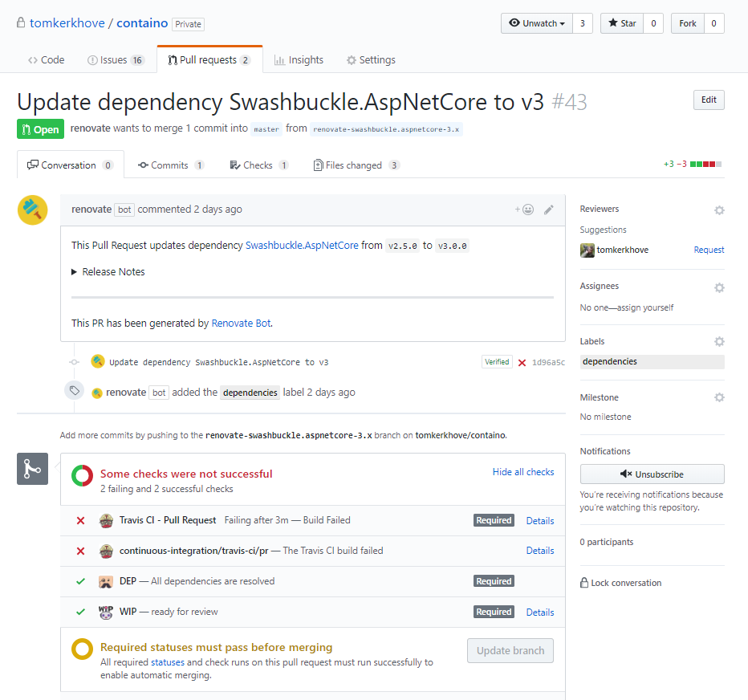Image resolution: width=748 pixels, height=700 pixels.
Task: Open Details for continuous-integration/travis-ci/pr
Action: pos(540,551)
